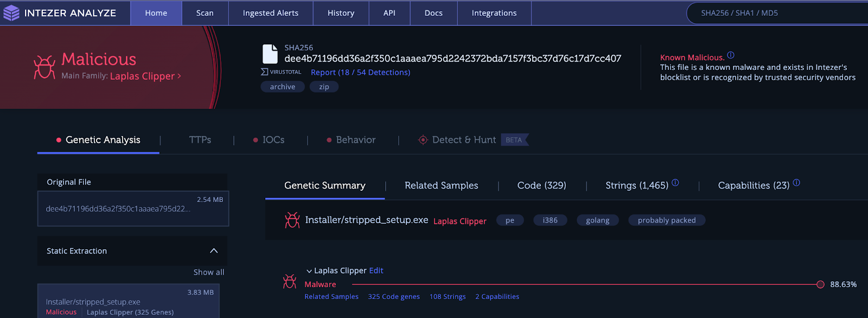This screenshot has height=318, width=868.
Task: Open the Ingested Alerts menu item
Action: [270, 13]
